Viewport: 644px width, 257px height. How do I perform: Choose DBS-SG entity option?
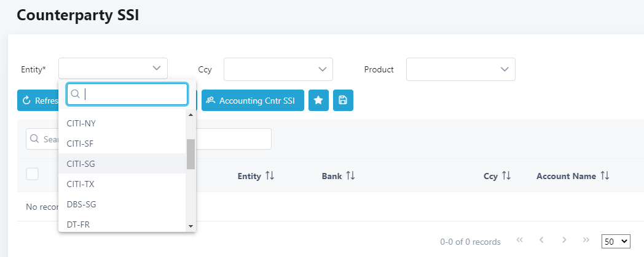coord(123,204)
